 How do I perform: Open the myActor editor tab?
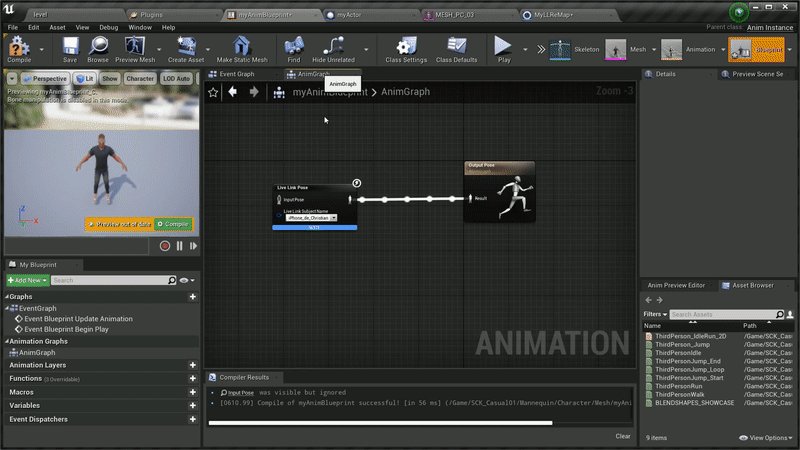pos(349,15)
